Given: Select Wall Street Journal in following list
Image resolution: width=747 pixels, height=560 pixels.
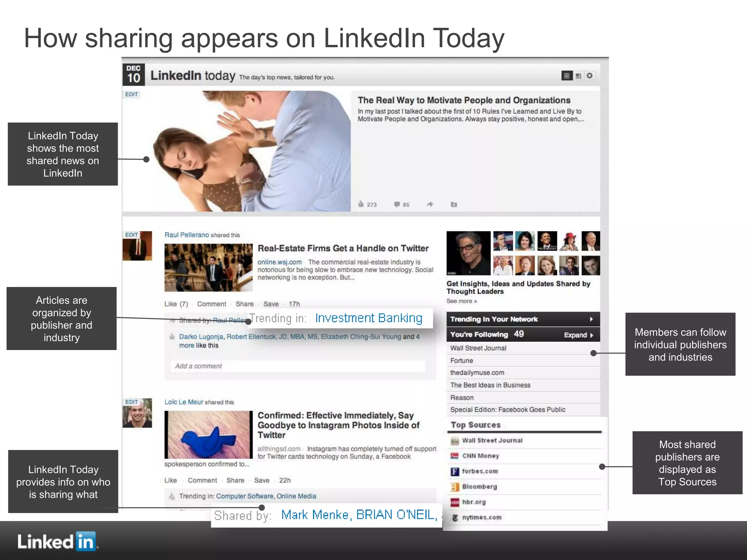Looking at the screenshot, I should (523, 348).
